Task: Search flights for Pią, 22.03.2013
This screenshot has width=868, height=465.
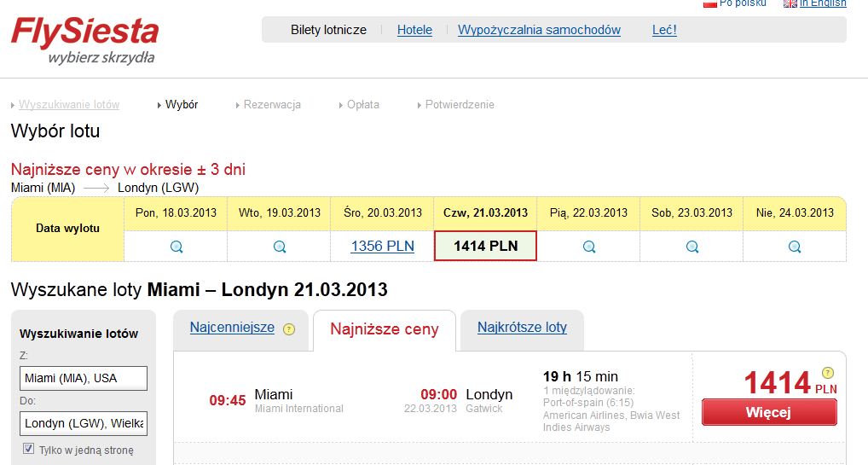Action: (x=589, y=247)
